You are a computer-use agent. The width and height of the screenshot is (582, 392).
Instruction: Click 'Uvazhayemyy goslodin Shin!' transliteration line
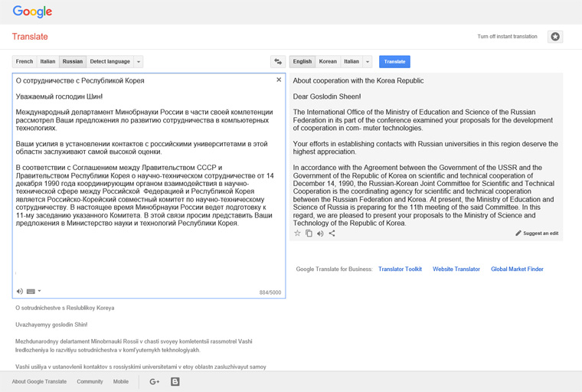click(x=51, y=325)
